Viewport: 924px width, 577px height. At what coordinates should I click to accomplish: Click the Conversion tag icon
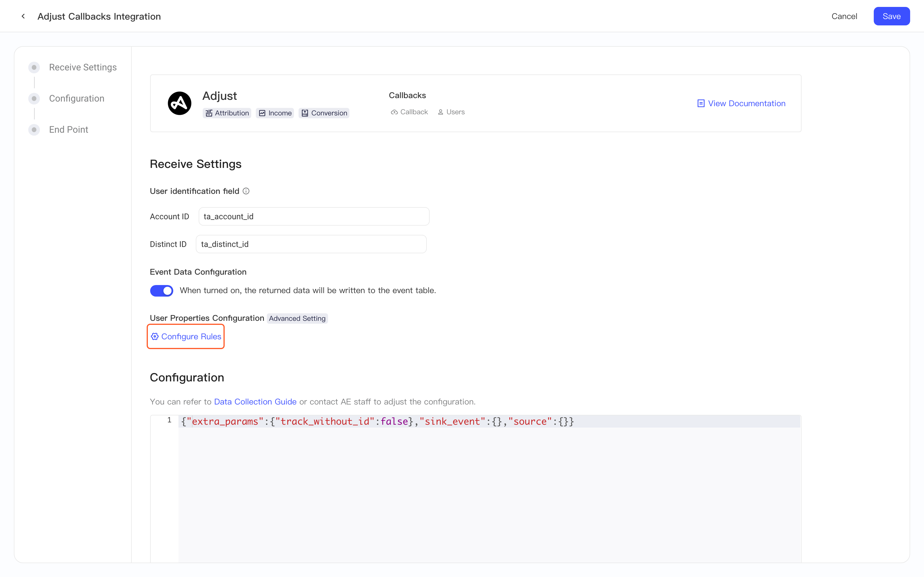tap(305, 113)
